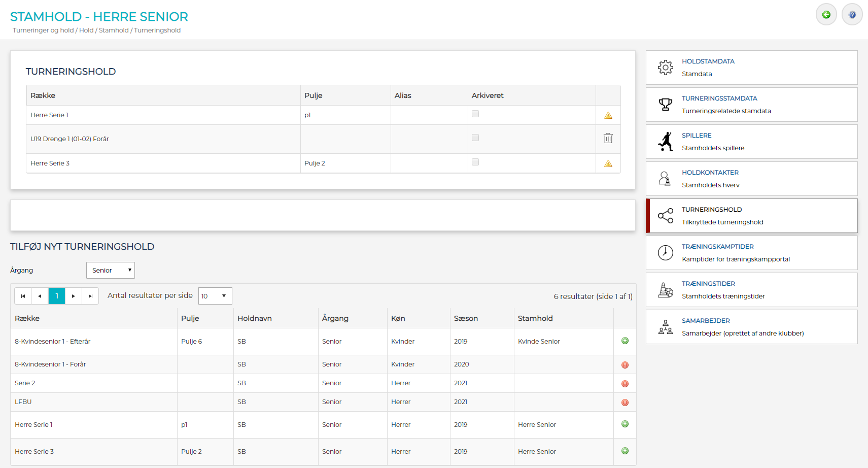Screen dimensions: 868x468
Task: Open the results per side dropdown
Action: coord(215,296)
